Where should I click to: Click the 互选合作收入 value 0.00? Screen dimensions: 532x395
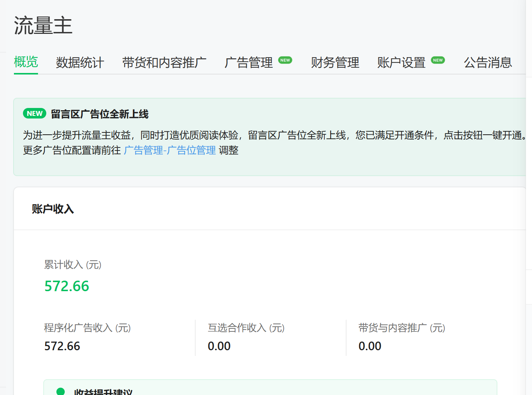(219, 346)
